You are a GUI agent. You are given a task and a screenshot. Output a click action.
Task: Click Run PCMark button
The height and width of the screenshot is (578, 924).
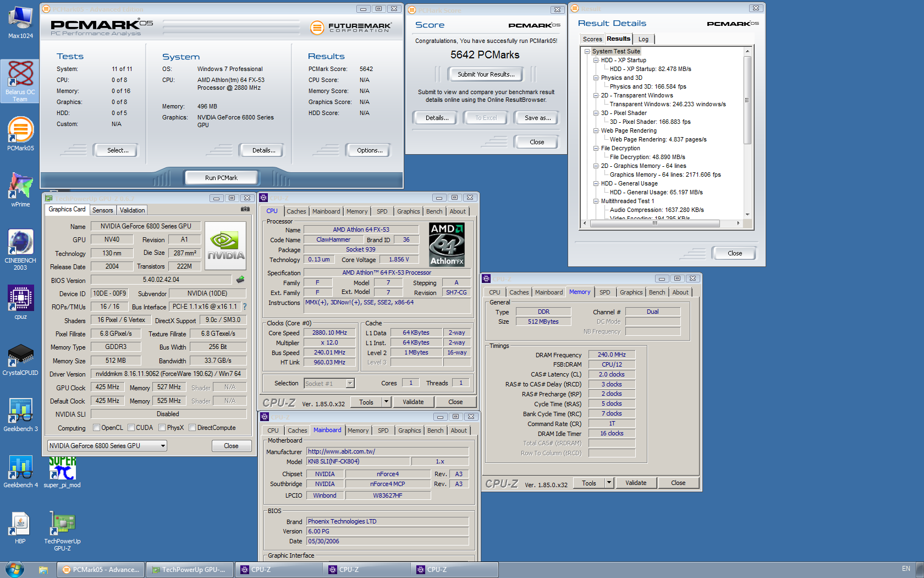(221, 178)
